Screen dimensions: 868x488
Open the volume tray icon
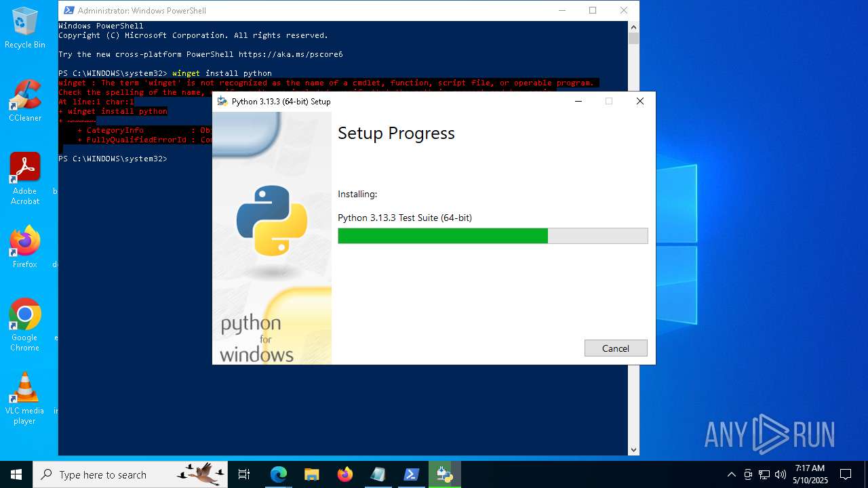click(780, 474)
